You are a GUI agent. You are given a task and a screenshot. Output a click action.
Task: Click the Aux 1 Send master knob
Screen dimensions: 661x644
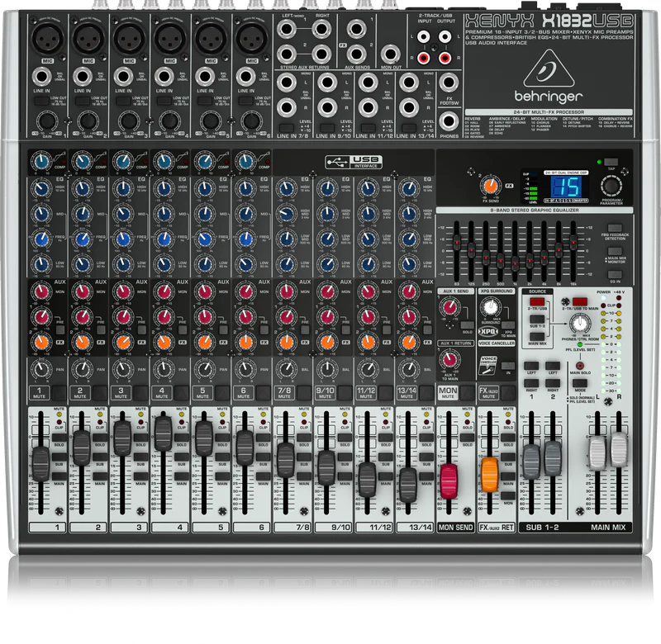(449, 306)
